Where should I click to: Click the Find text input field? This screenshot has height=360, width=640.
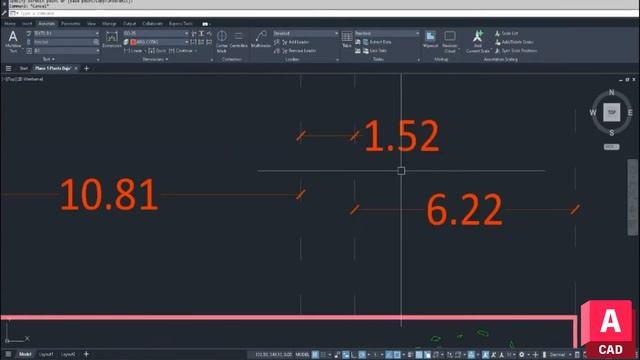click(x=64, y=42)
